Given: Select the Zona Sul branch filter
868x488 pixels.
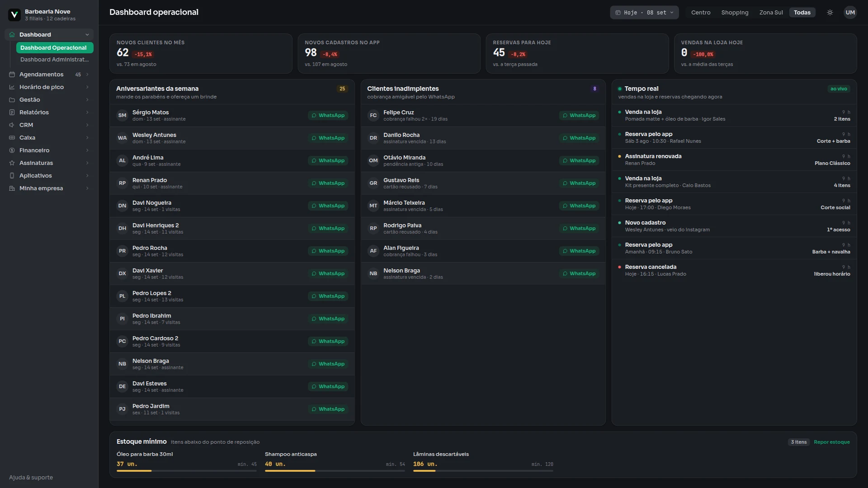Looking at the screenshot, I should coord(771,13).
